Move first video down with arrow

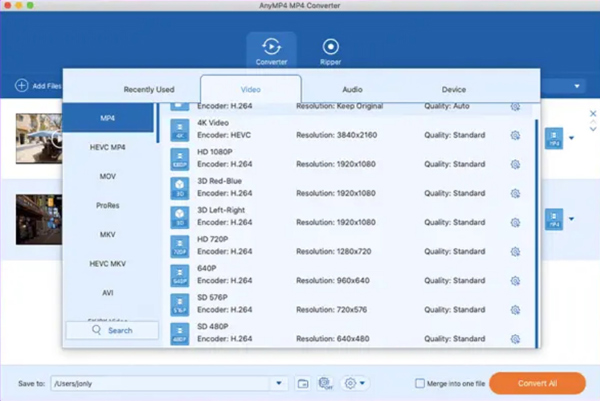(593, 129)
